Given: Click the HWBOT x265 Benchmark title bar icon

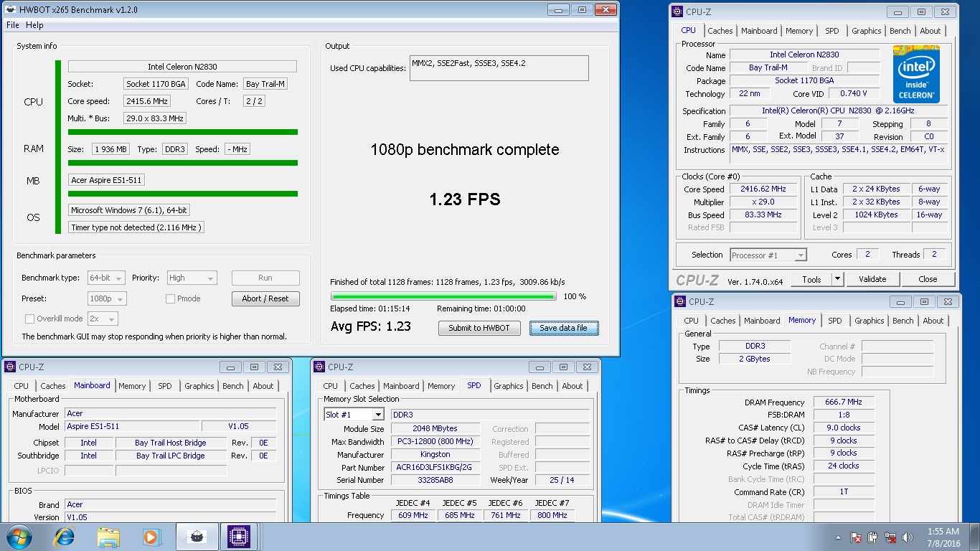Looking at the screenshot, I should (10, 10).
